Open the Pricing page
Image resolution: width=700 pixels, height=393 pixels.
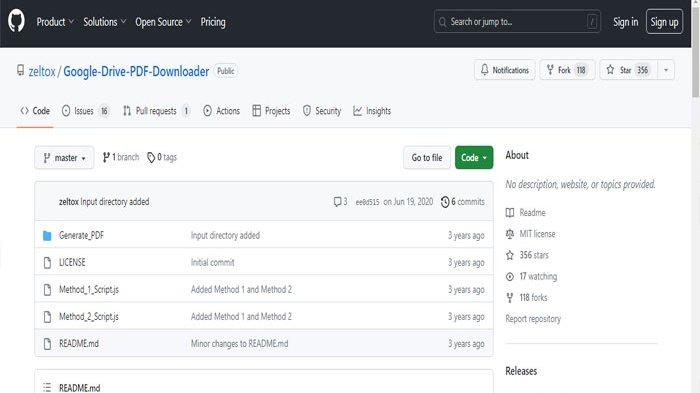[213, 22]
